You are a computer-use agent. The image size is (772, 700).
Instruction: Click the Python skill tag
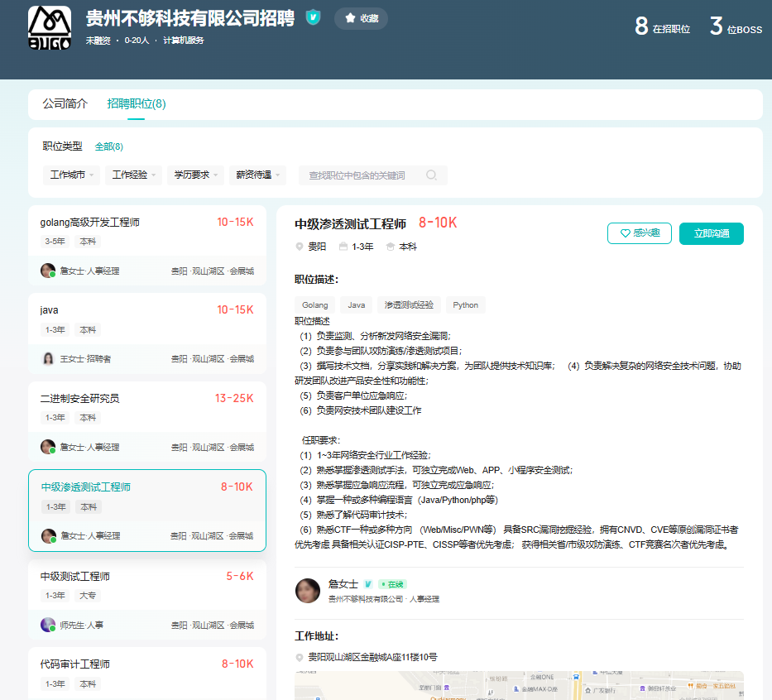tap(466, 305)
